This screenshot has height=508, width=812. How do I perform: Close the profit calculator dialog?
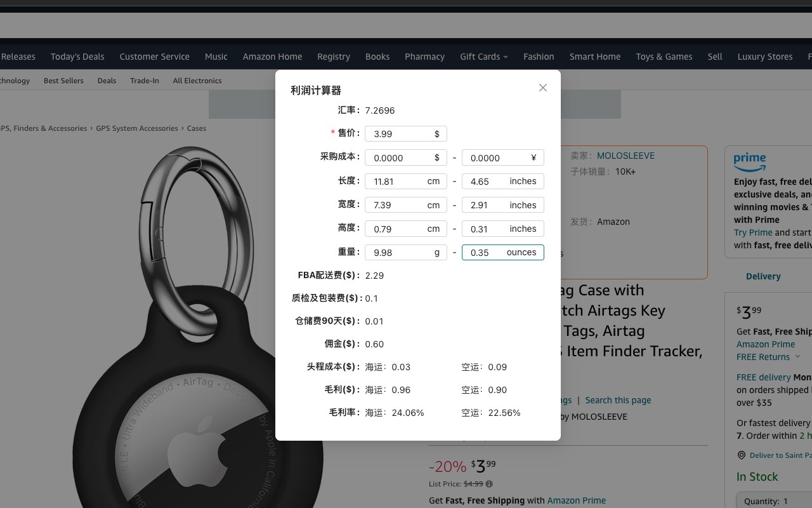coord(543,88)
